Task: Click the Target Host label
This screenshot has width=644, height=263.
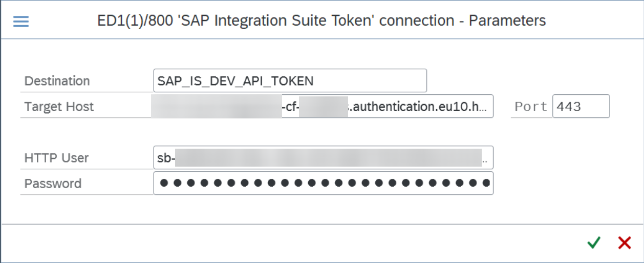Action: 59,107
